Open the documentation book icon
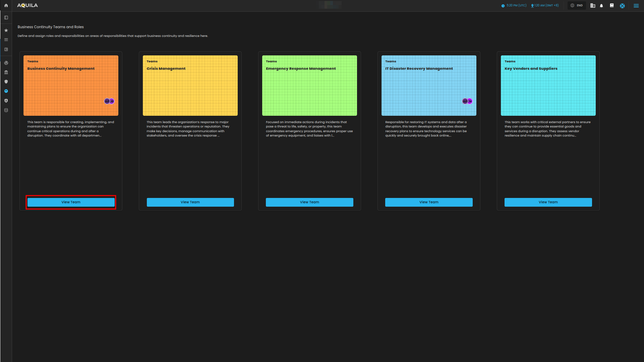 (612, 5)
